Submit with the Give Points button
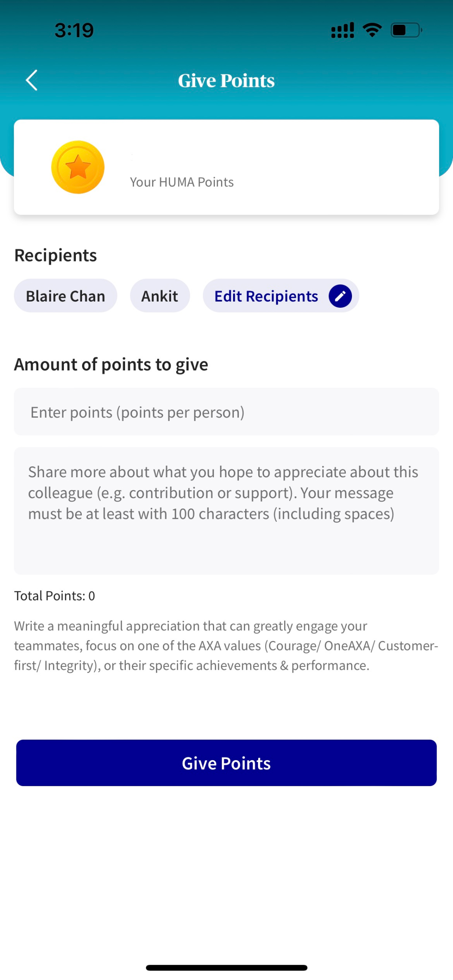 [226, 763]
